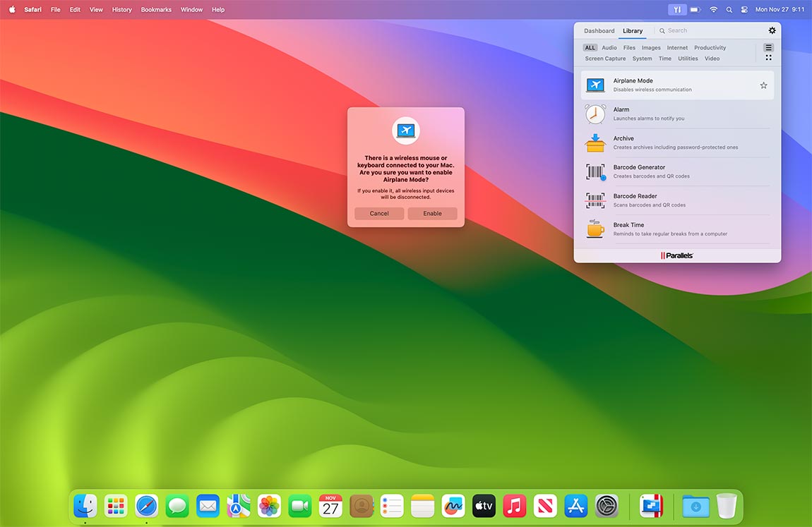
Task: Select the Archive box icon
Action: point(595,143)
